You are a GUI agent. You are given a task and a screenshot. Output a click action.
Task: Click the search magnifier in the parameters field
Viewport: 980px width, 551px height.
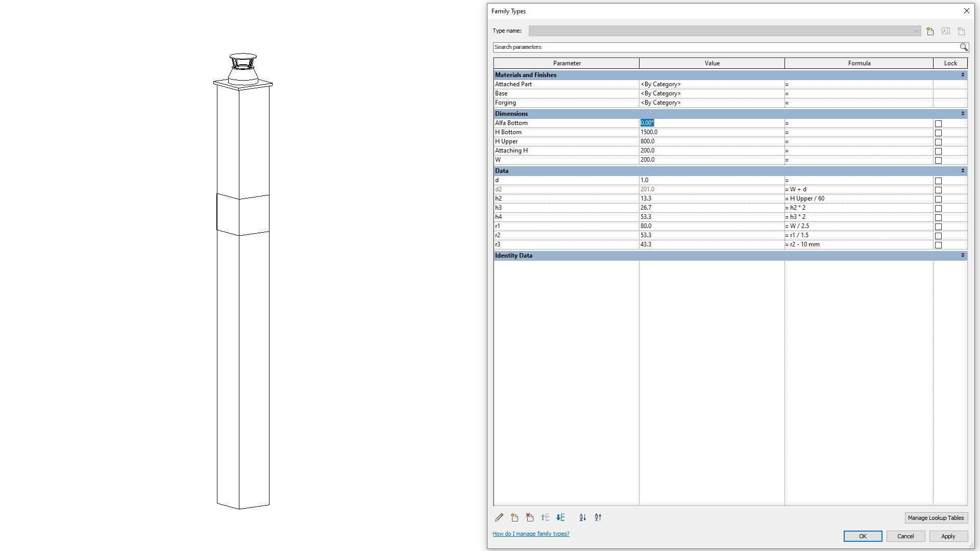coord(964,47)
